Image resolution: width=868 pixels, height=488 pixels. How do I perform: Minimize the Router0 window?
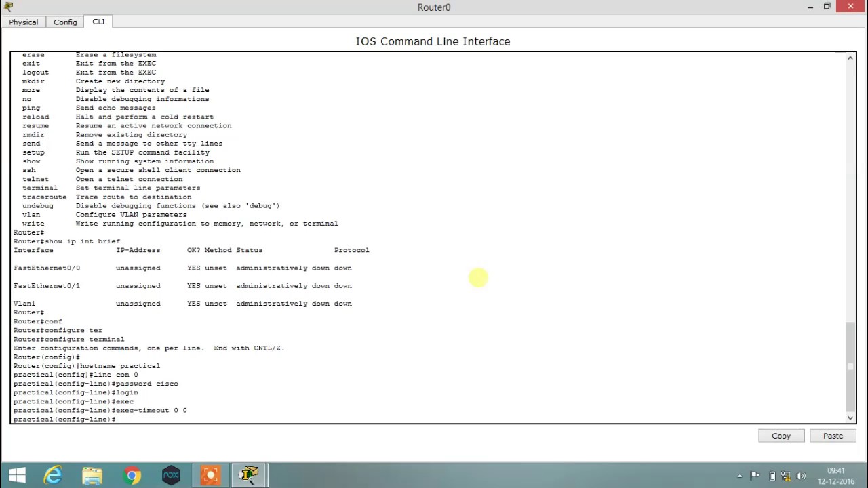point(810,7)
